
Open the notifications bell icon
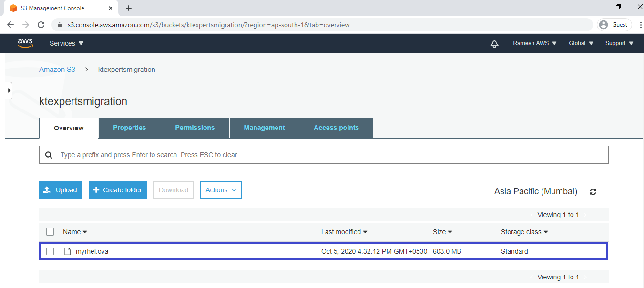pyautogui.click(x=494, y=44)
